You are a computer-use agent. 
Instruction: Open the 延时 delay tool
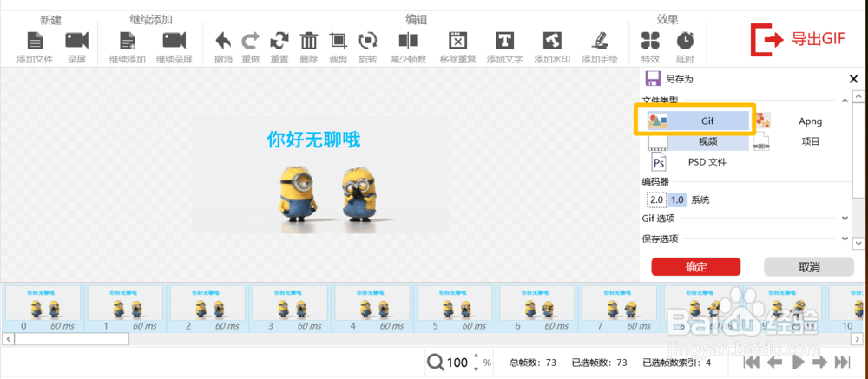point(685,41)
